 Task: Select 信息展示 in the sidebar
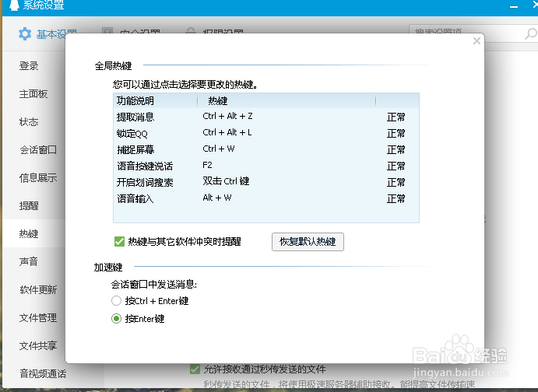tap(38, 177)
